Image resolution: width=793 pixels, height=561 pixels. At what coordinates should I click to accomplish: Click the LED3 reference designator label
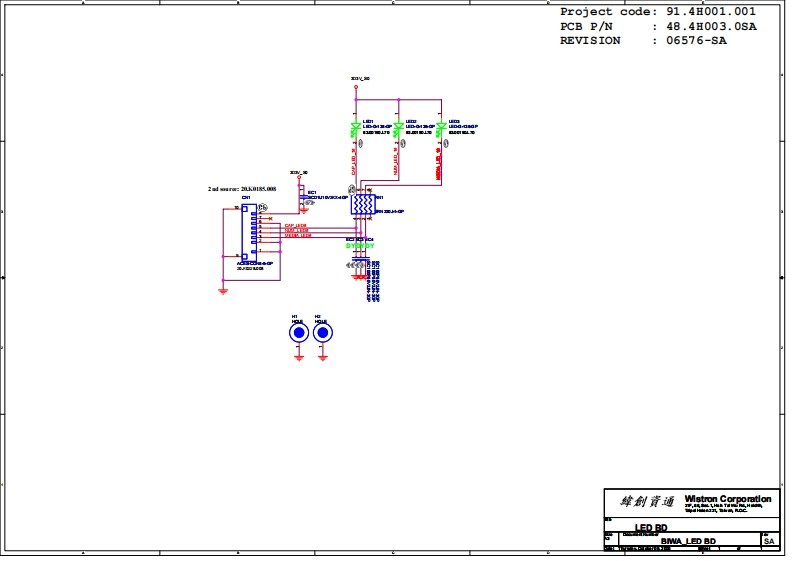coord(454,122)
